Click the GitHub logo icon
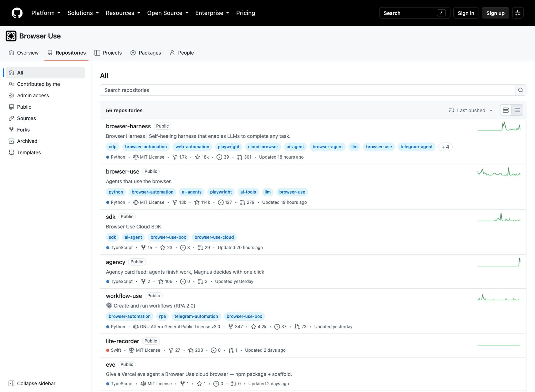 coord(17,13)
